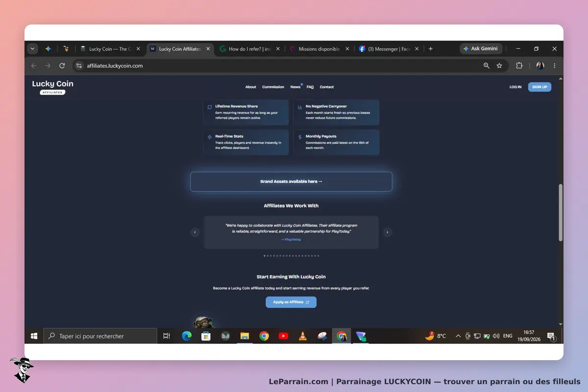Click the Monthly Payouts card heading
Viewport: 588px width, 392px height.
(x=321, y=136)
